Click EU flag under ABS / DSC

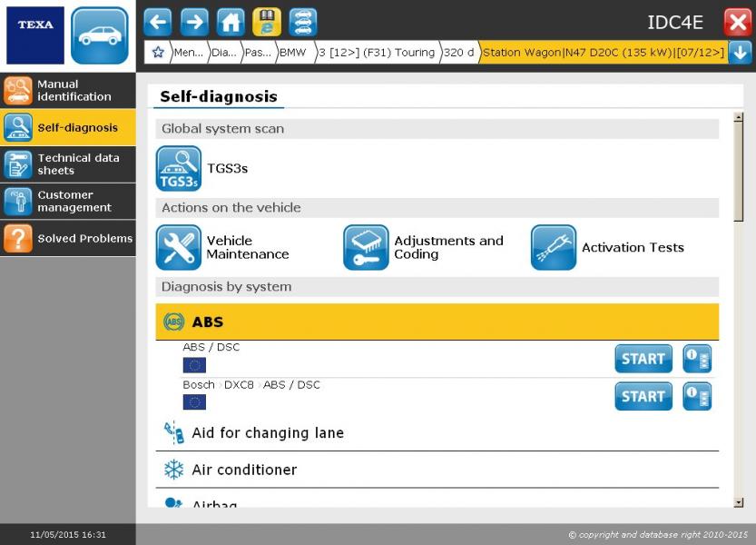[194, 365]
